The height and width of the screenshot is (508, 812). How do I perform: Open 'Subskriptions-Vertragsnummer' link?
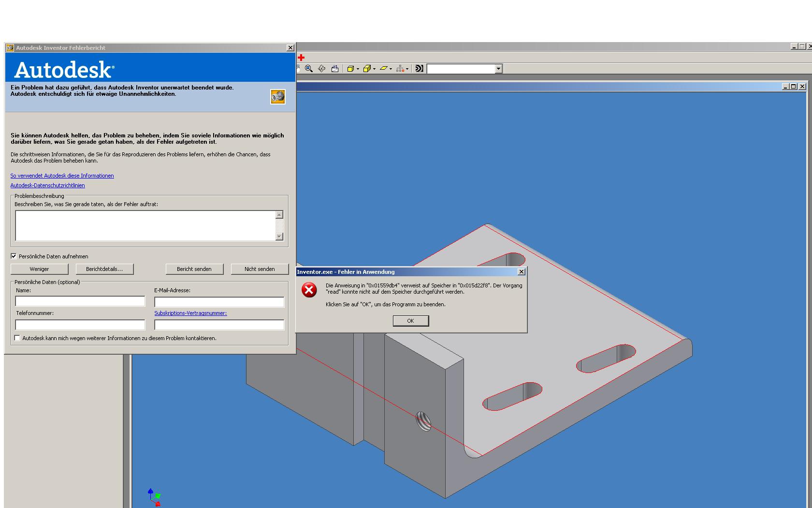(190, 313)
